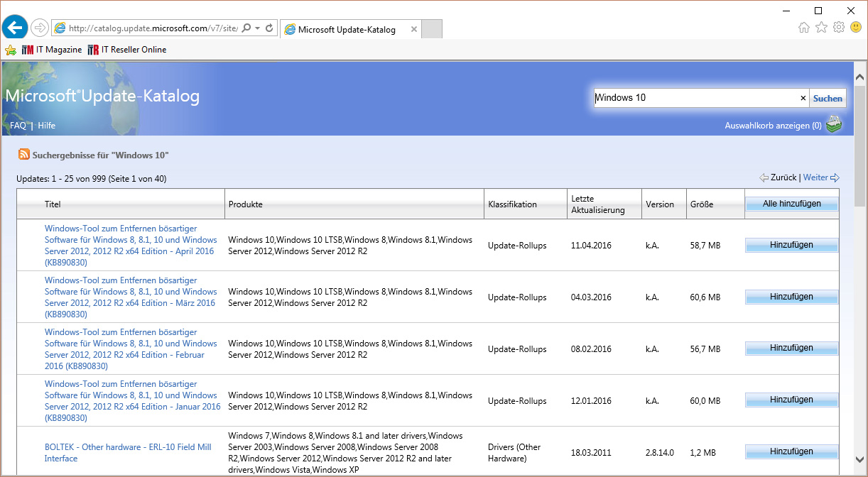Open the Januar 2016 KB890830 update title
The height and width of the screenshot is (477, 868).
pyautogui.click(x=132, y=401)
